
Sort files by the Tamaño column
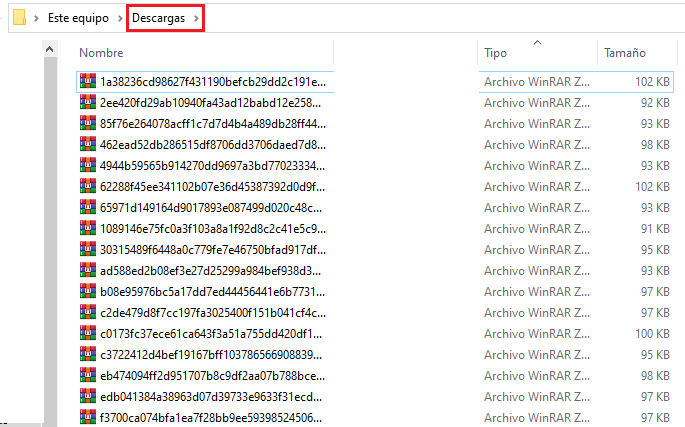pyautogui.click(x=624, y=52)
